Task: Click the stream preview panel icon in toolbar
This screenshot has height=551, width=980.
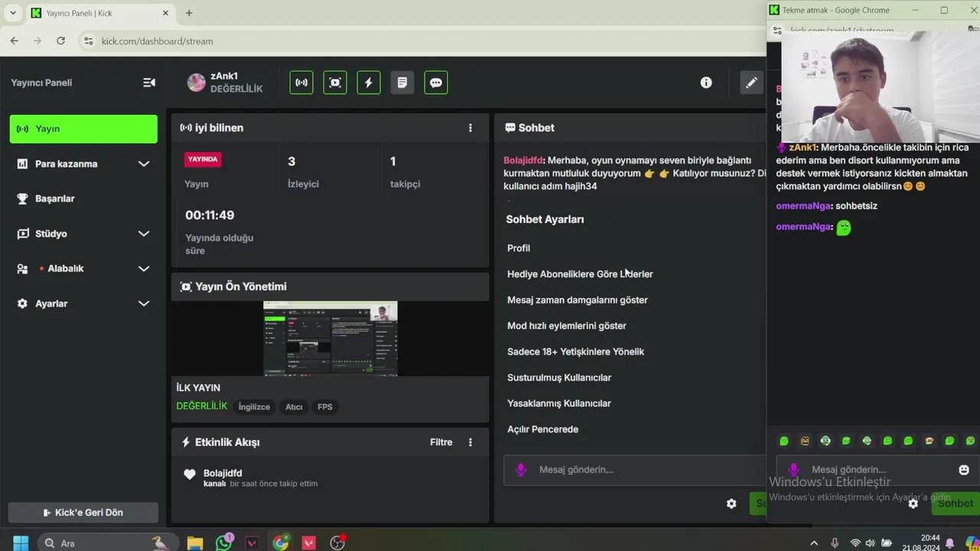Action: click(x=335, y=83)
